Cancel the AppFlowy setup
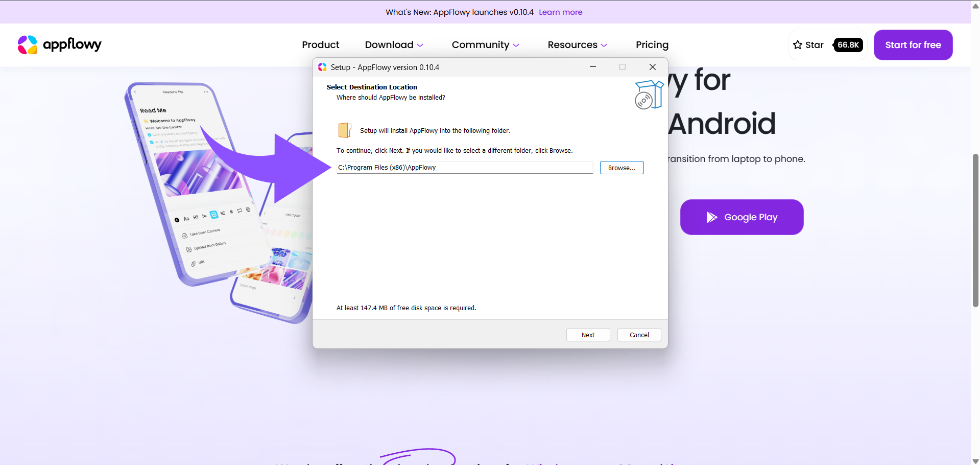This screenshot has width=980, height=465. coord(639,335)
